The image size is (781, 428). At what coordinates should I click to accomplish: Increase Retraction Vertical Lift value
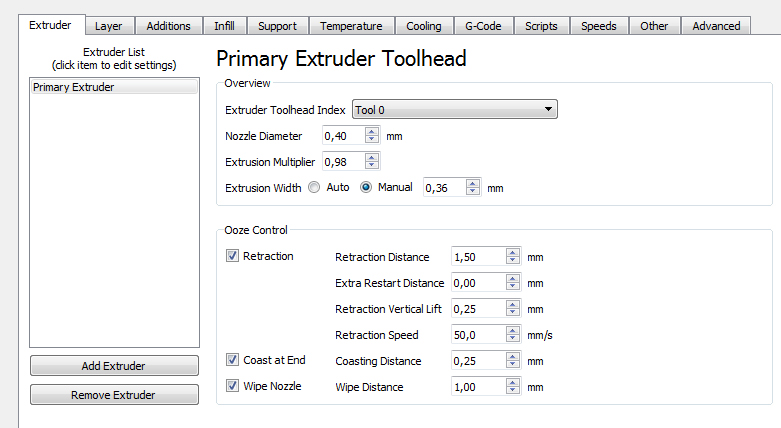513,304
